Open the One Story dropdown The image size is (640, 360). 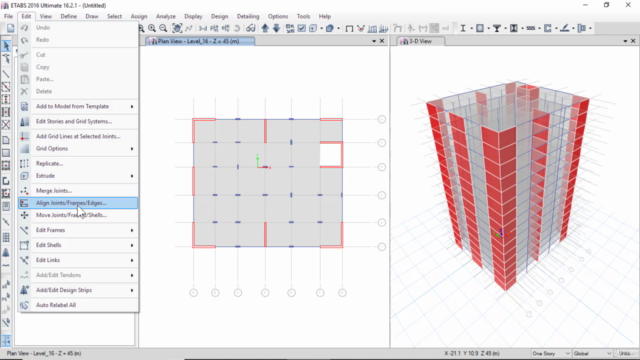point(551,353)
